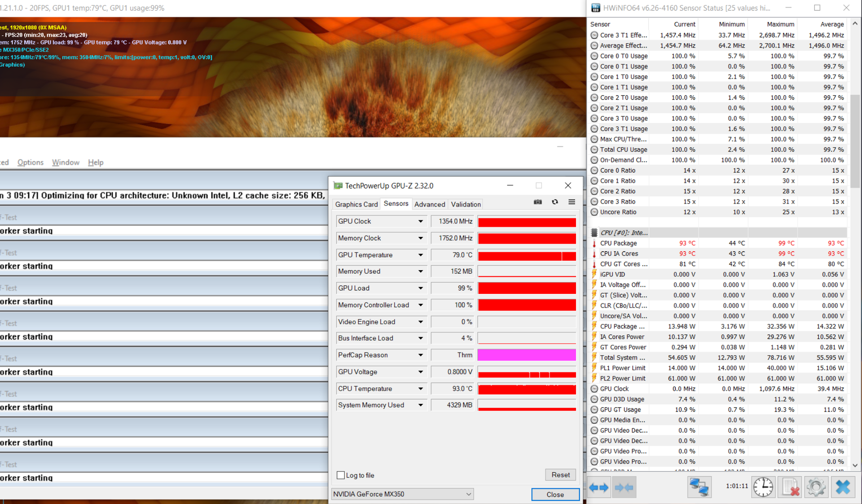
Task: Toggle the Total CPU Usage row circle
Action: click(594, 149)
